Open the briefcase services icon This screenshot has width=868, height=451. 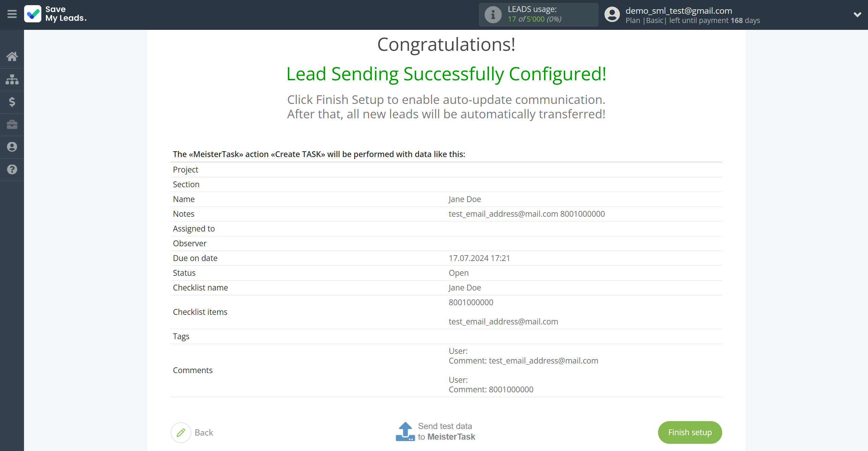pos(12,124)
